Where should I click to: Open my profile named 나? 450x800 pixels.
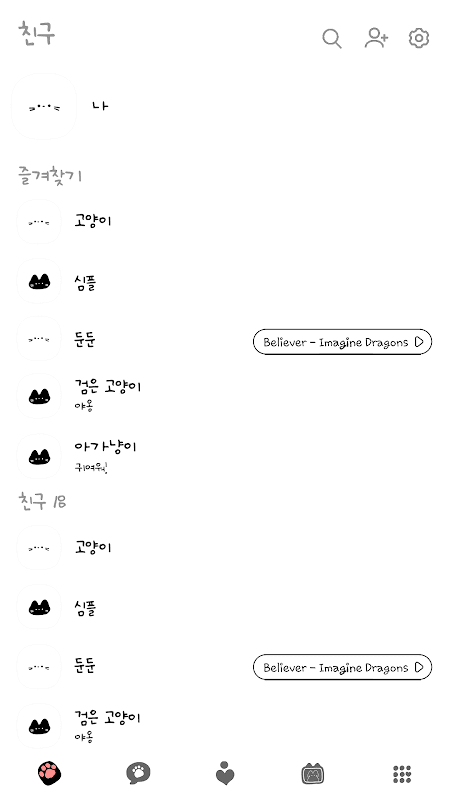[225, 106]
